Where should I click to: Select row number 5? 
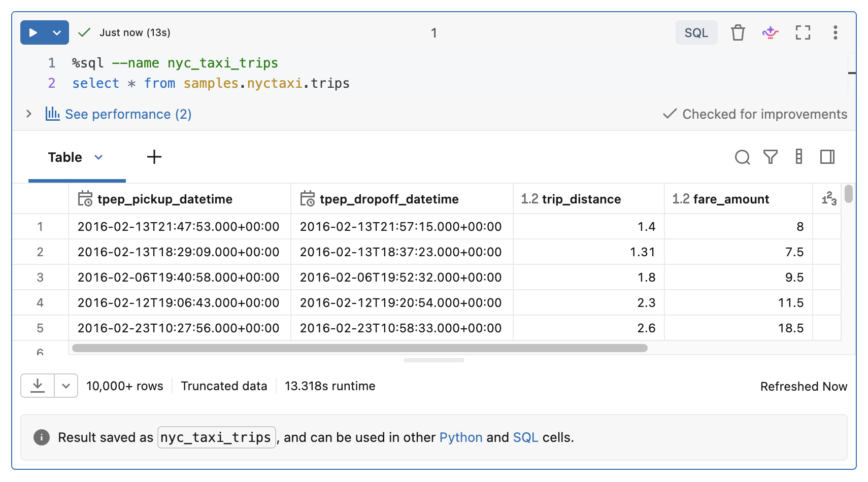[40, 328]
